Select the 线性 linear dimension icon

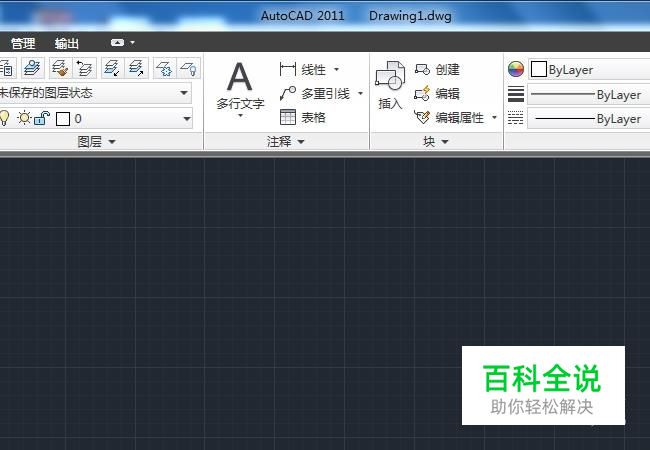point(288,69)
